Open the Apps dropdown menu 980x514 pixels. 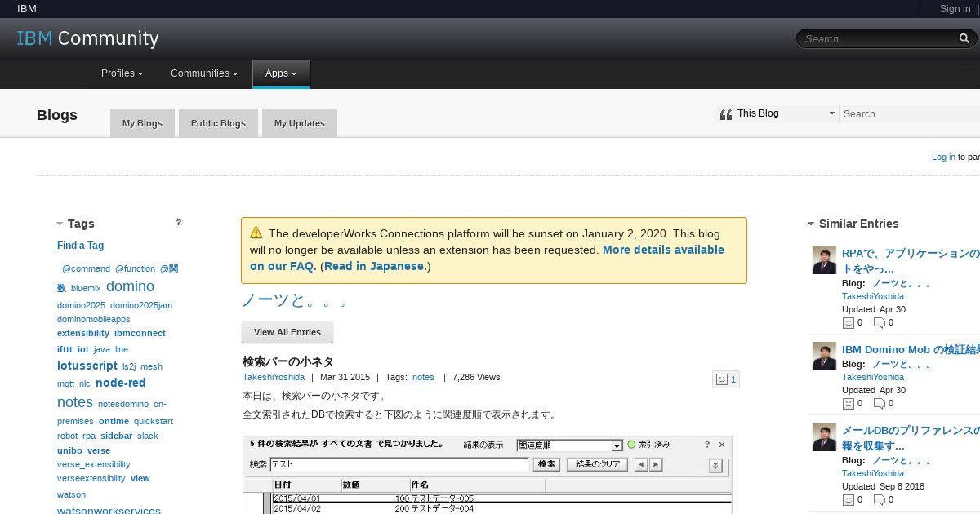(281, 73)
